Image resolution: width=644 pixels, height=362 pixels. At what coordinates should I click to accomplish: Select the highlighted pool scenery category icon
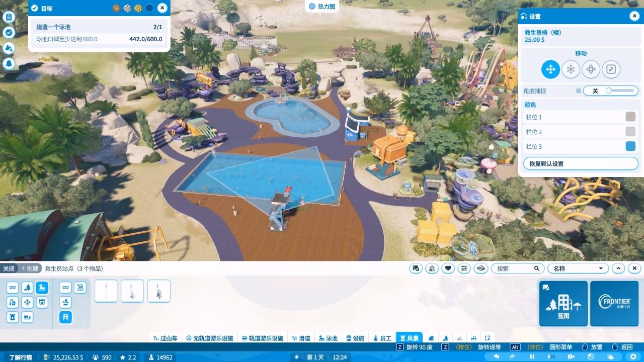[x=42, y=288]
